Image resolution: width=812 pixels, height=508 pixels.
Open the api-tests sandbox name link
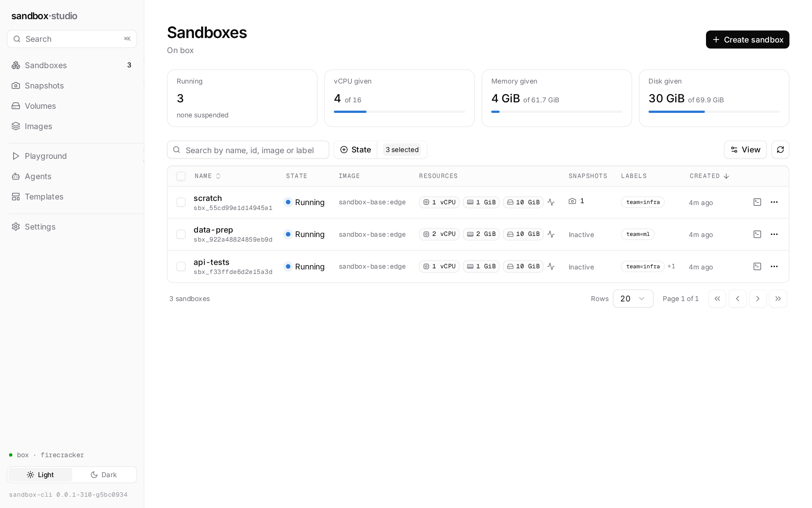click(211, 262)
